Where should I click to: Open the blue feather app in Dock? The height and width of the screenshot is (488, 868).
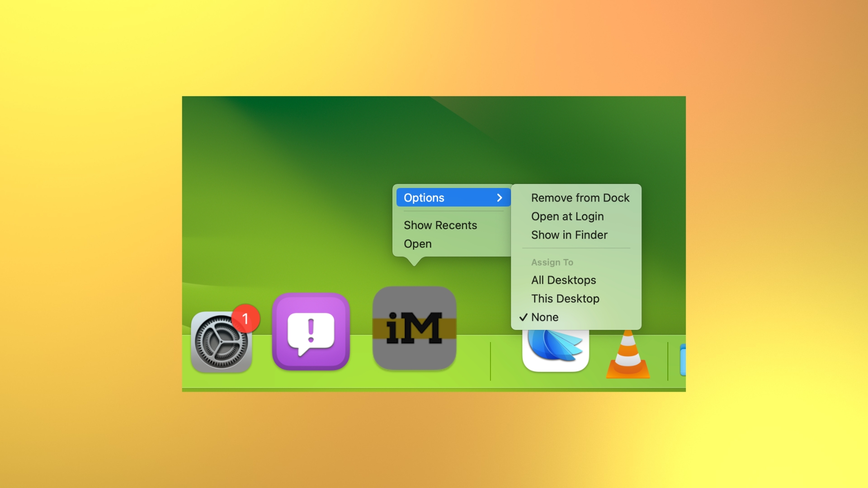tap(556, 351)
